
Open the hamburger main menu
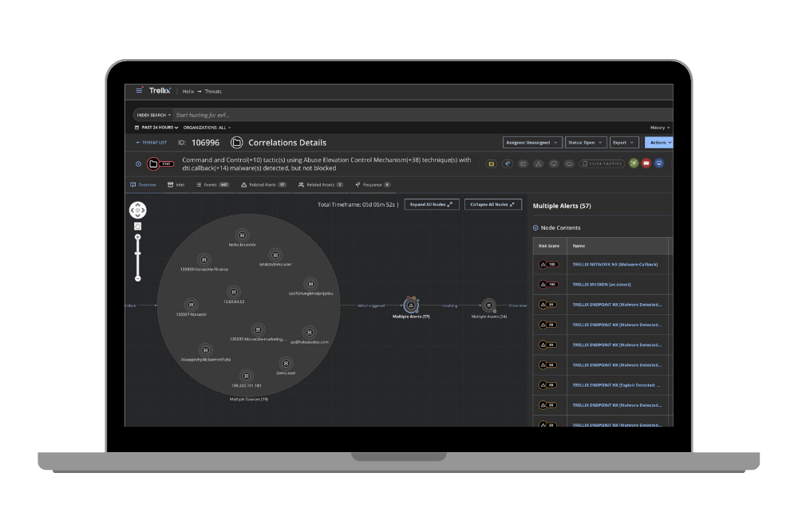tap(139, 91)
